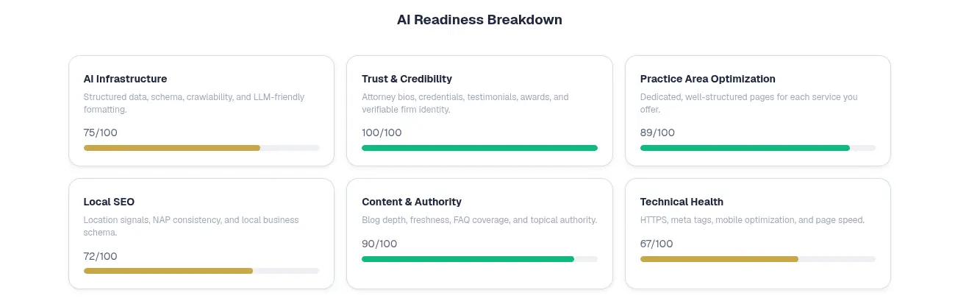Click the Technical Health progress bar
This screenshot has height=304, width=980.
pyautogui.click(x=757, y=259)
